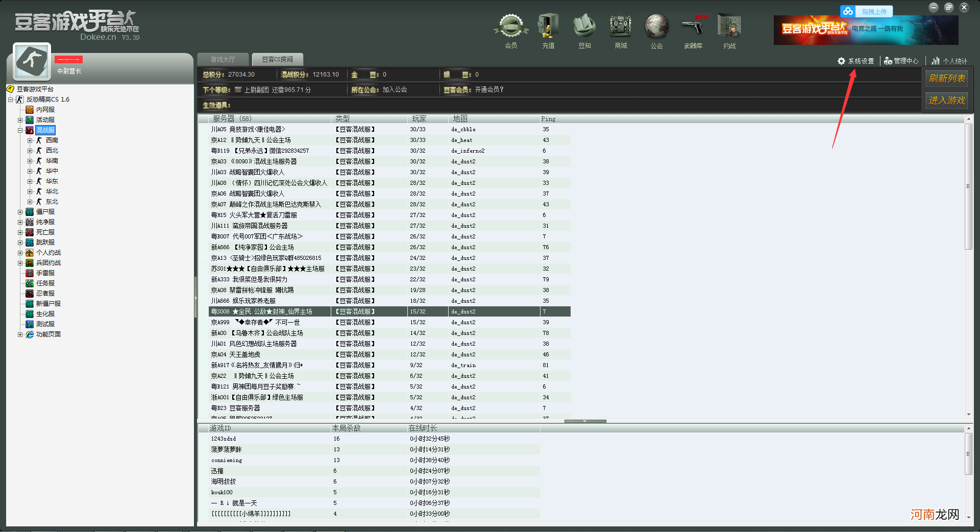The image size is (980, 532).
Task: Select player row 1243sdsd
Action: tap(375, 439)
